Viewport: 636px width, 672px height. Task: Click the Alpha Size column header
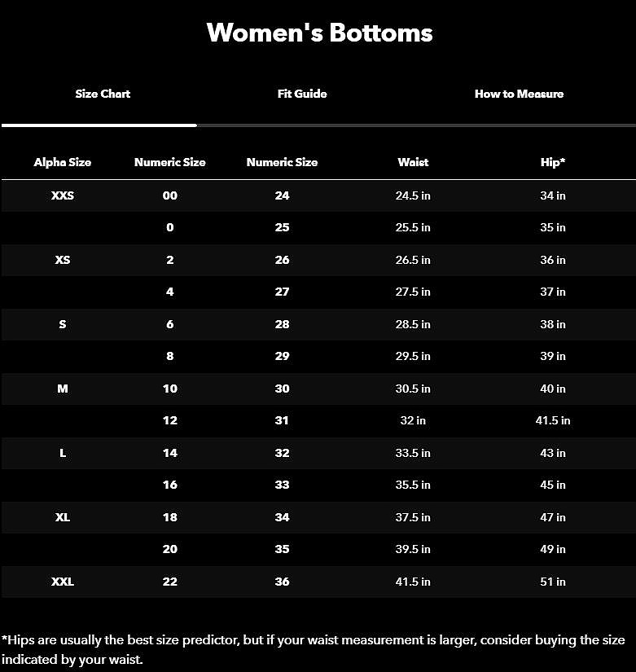point(63,162)
